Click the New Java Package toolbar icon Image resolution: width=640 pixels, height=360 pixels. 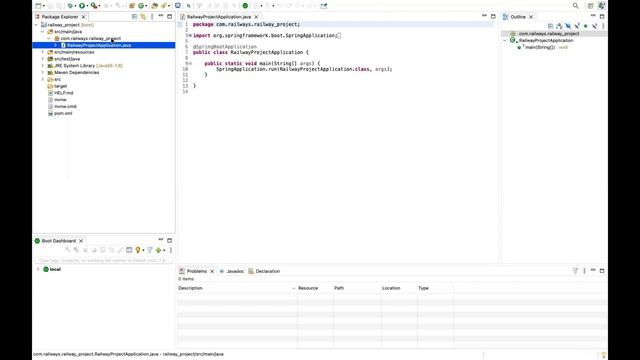point(131,6)
